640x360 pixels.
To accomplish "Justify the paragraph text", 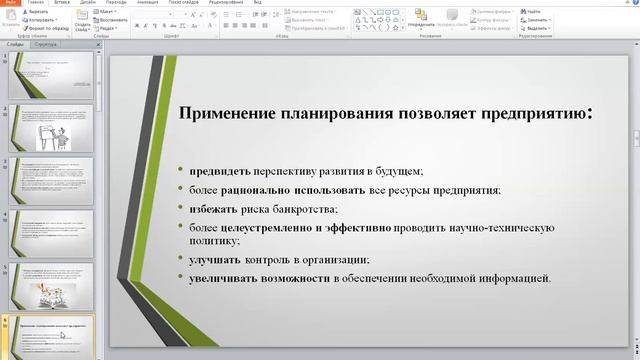I will pyautogui.click(x=253, y=26).
